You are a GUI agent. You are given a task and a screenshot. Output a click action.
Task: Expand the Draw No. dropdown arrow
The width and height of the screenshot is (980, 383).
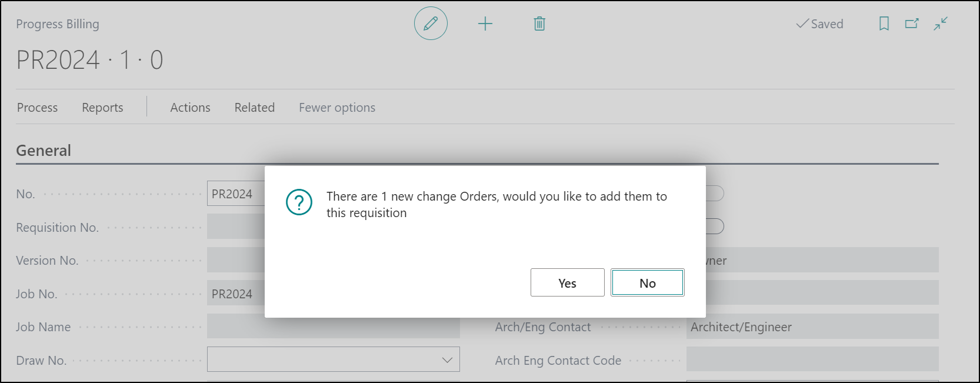447,360
